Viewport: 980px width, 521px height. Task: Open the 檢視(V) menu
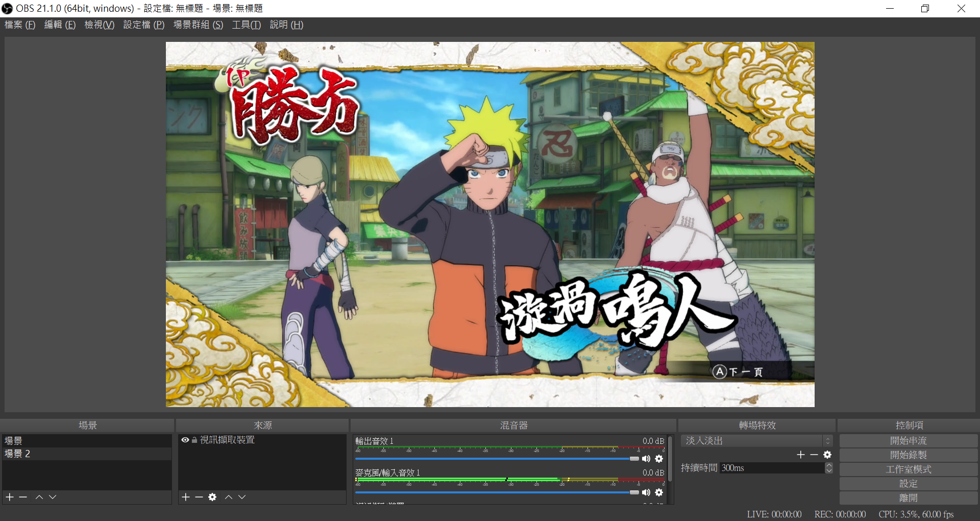pos(100,25)
